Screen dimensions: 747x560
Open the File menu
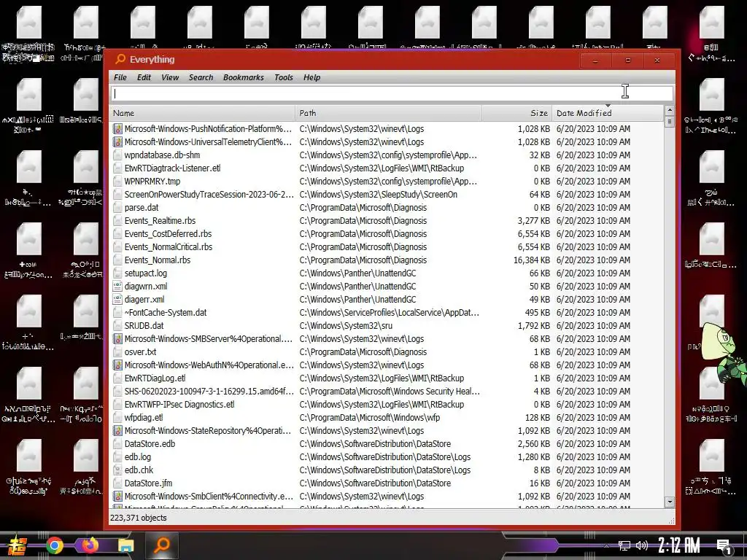click(120, 77)
